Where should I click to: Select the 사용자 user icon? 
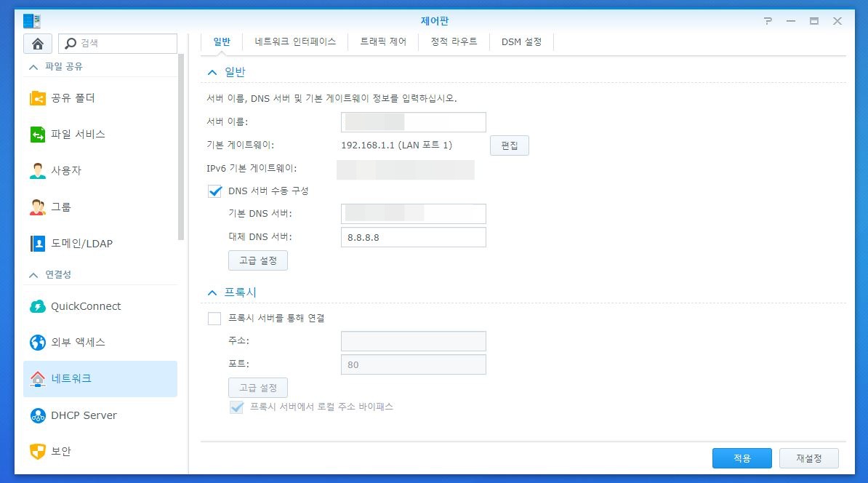38,171
